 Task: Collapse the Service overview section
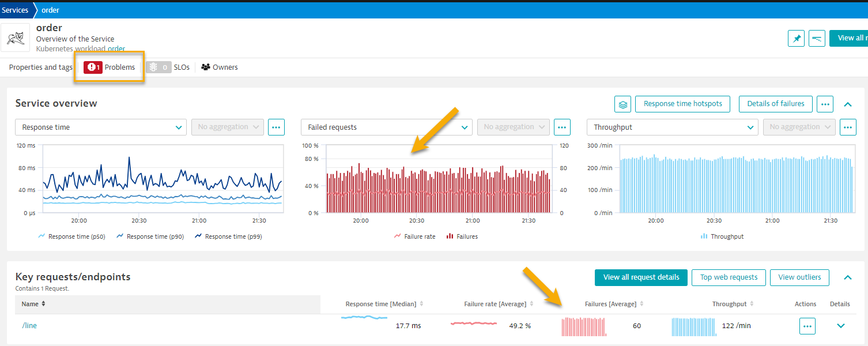848,104
